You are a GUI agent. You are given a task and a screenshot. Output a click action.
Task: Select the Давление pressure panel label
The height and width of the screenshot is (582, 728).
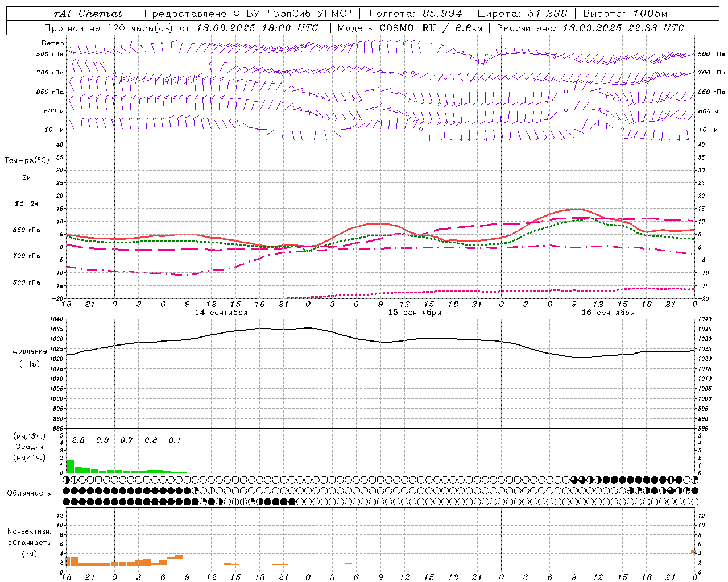[x=30, y=351]
